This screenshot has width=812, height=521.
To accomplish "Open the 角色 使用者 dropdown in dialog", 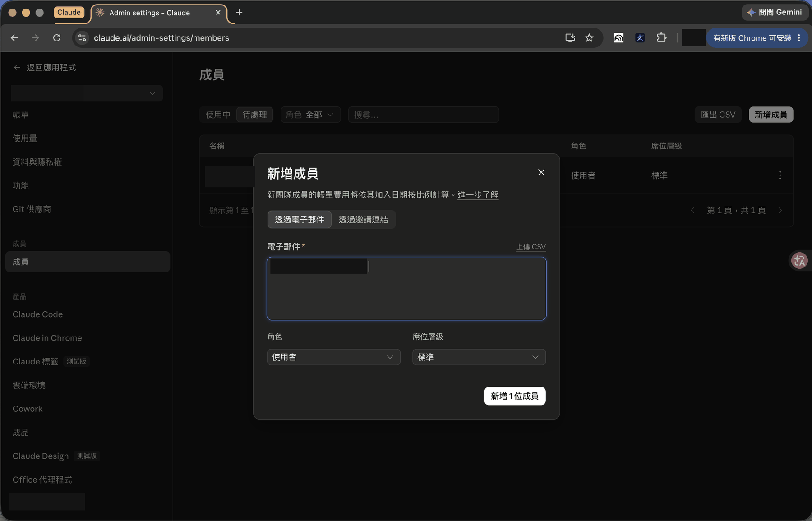I will tap(333, 357).
